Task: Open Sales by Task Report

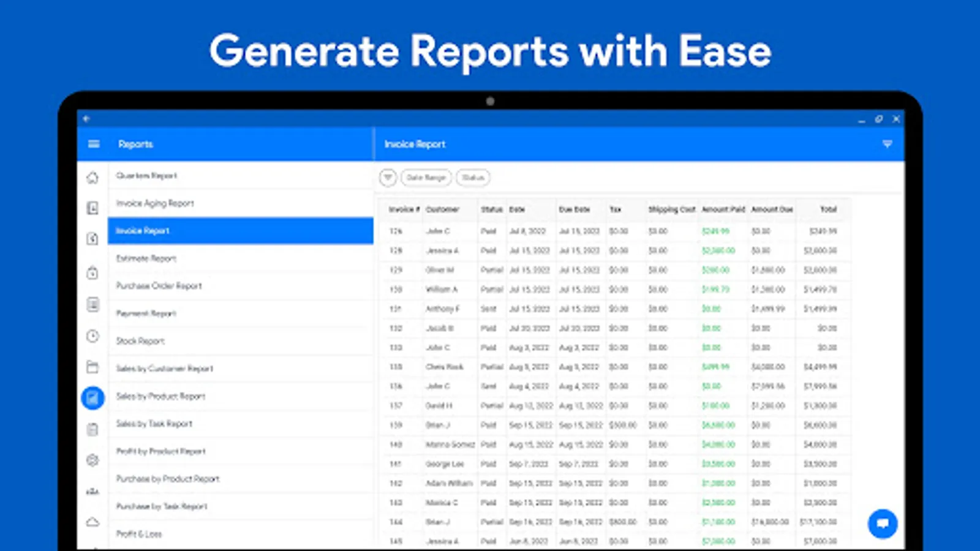Action: (241, 424)
